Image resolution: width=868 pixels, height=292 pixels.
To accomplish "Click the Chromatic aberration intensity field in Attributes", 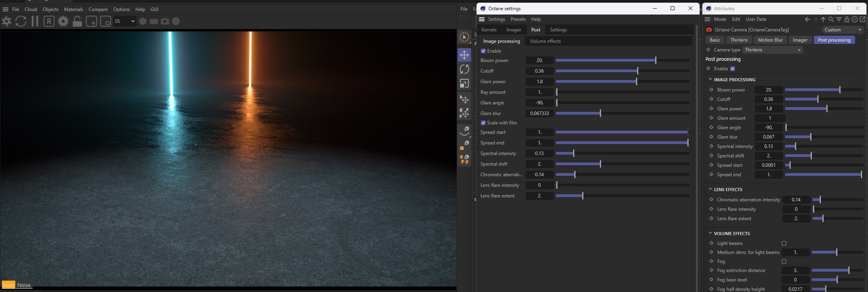I will pos(796,200).
